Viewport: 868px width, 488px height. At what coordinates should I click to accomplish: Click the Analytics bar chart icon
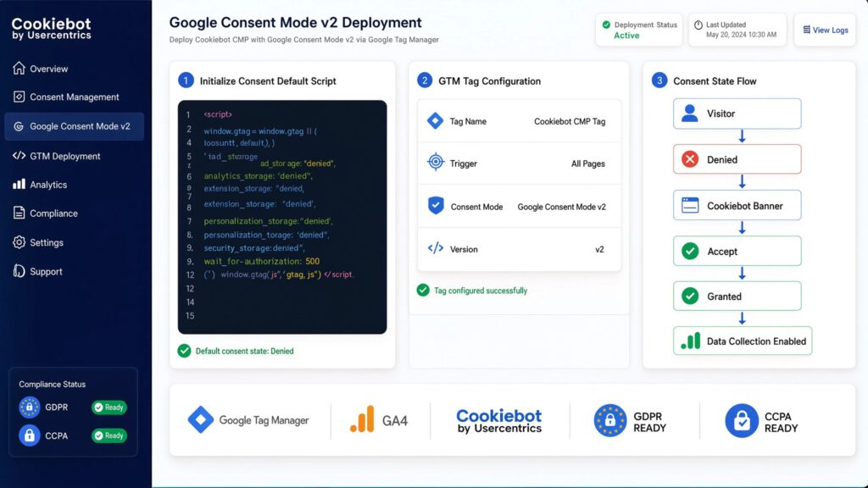19,184
